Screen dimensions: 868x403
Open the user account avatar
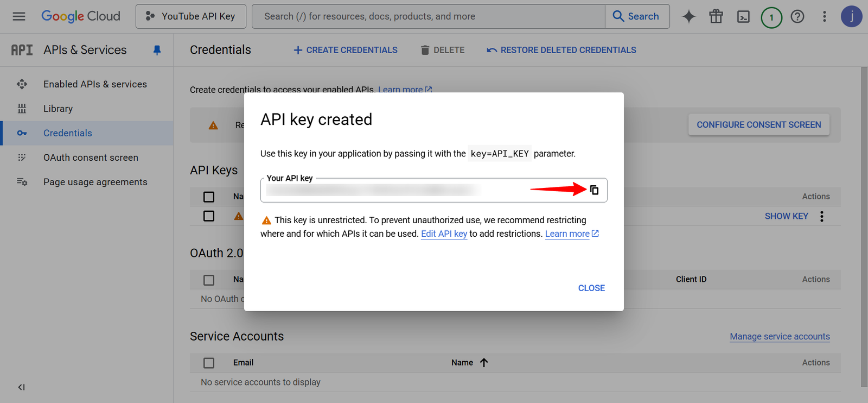[x=851, y=17]
